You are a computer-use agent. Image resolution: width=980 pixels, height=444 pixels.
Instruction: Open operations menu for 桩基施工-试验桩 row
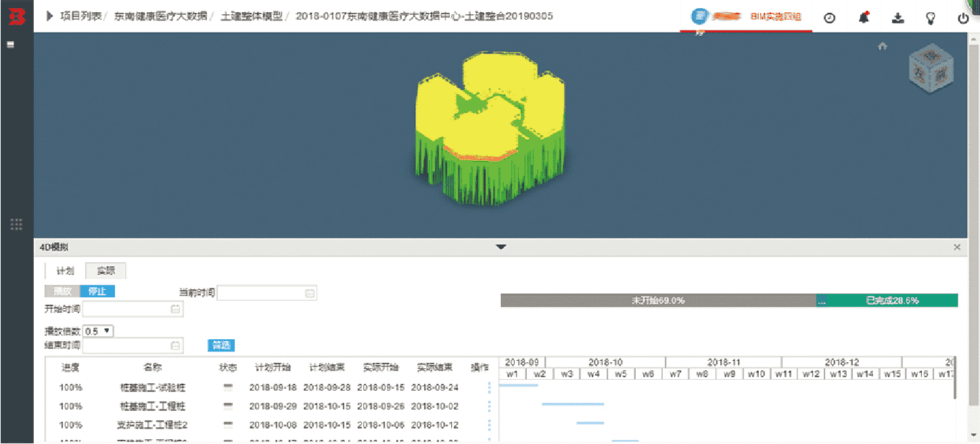489,388
